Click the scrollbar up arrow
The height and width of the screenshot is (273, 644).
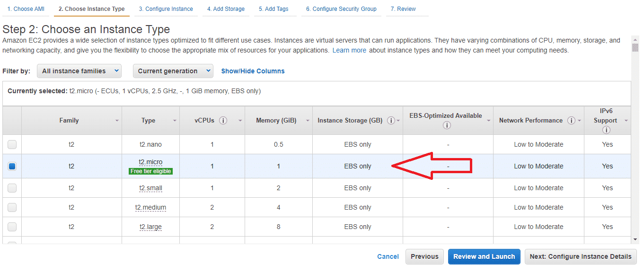(x=635, y=40)
